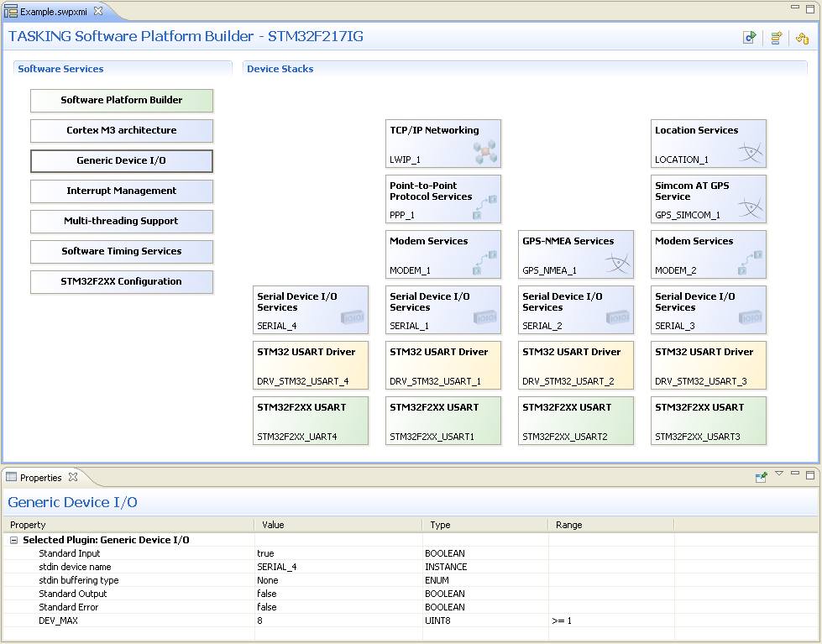Screen dimensions: 822x644
Task: Collapse the Selected Plugin: Generic Device I/O group
Action: (x=14, y=541)
